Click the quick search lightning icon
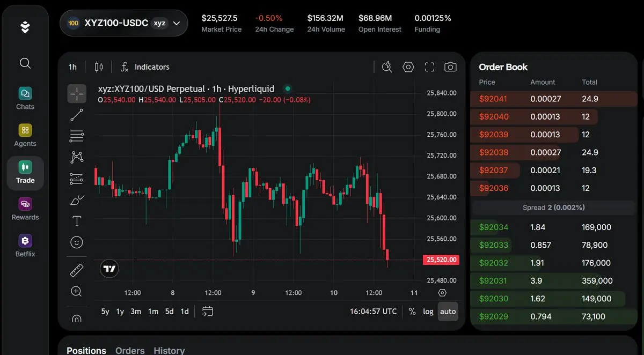The width and height of the screenshot is (644, 355). point(387,67)
